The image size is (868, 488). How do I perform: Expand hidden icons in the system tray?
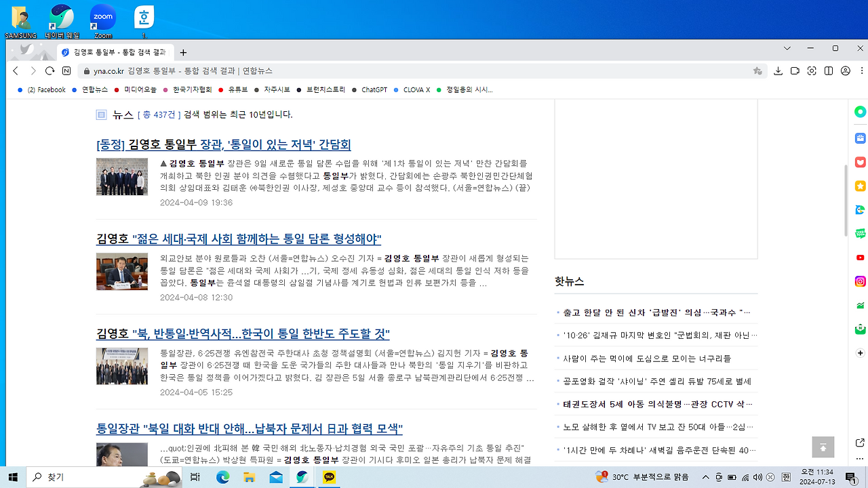(706, 479)
